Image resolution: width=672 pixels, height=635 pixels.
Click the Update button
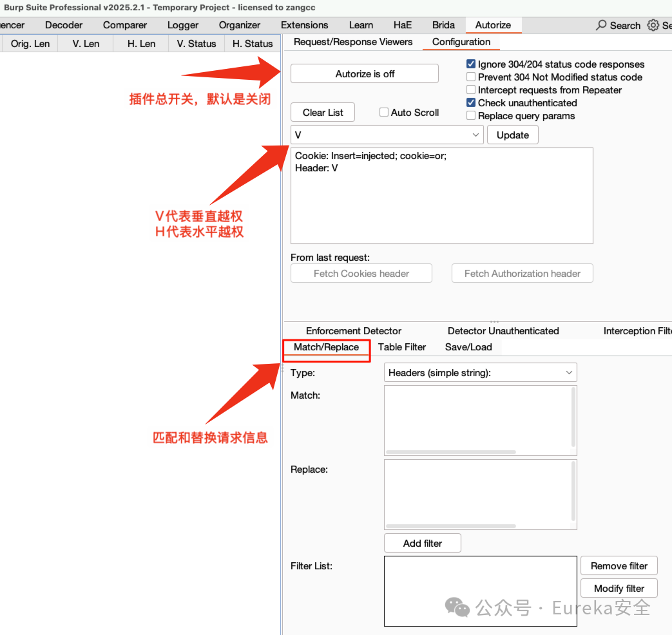[513, 135]
